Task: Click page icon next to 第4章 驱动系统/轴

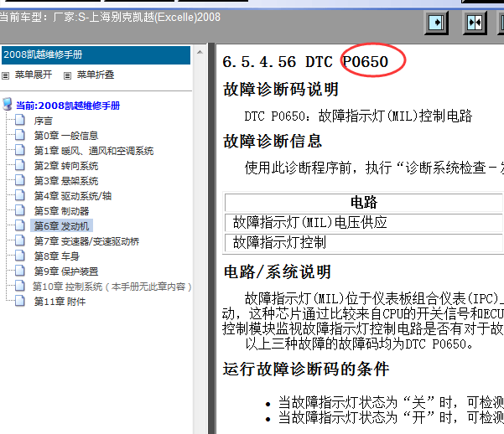Action: tap(20, 195)
